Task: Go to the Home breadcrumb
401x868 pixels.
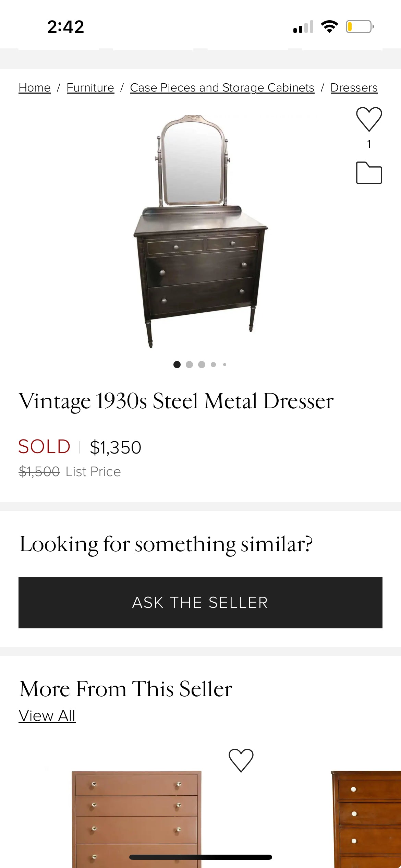Action: click(35, 88)
